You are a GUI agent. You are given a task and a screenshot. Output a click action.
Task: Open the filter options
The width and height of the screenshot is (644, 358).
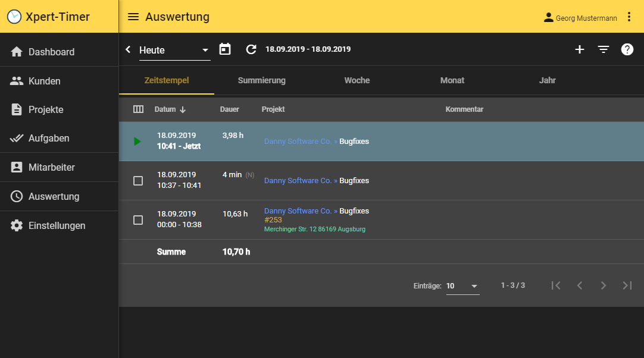[604, 49]
